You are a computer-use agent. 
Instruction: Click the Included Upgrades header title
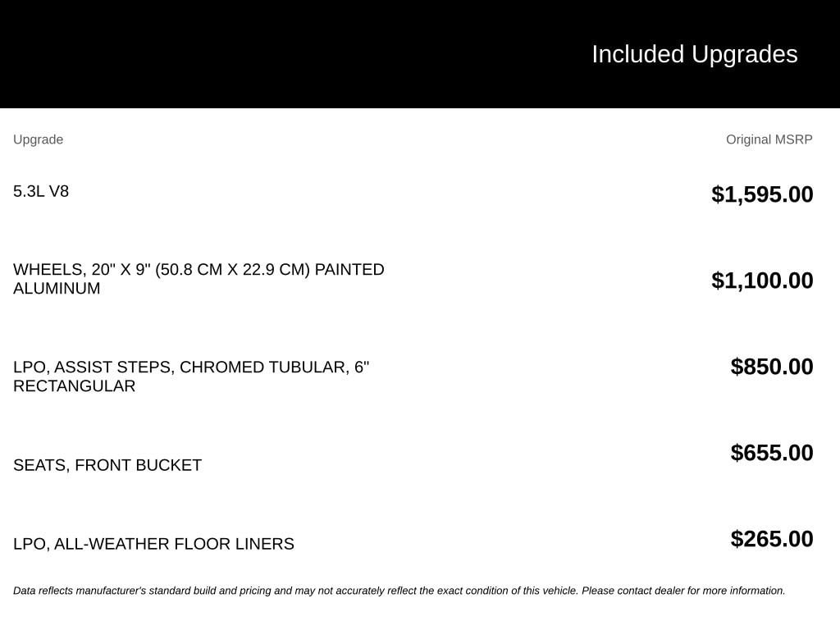pos(694,55)
